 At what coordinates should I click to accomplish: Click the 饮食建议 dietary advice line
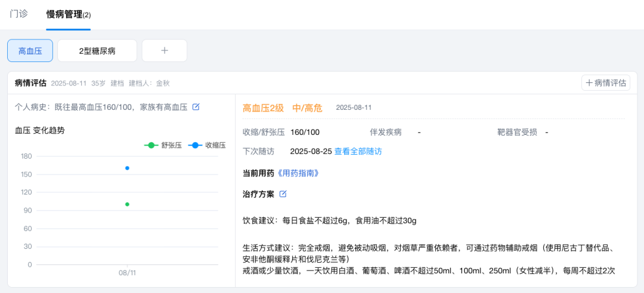(330, 221)
